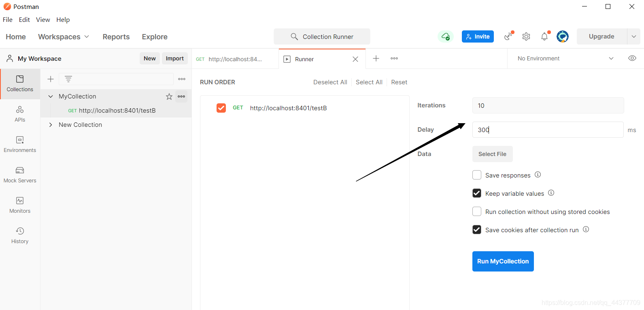
Task: Click Select File for data
Action: click(493, 154)
